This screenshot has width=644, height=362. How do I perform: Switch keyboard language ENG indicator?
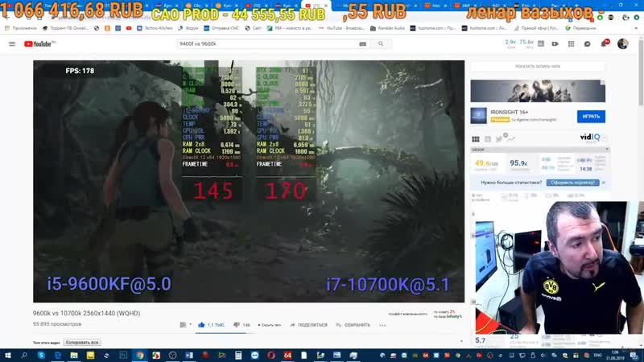[598, 356]
